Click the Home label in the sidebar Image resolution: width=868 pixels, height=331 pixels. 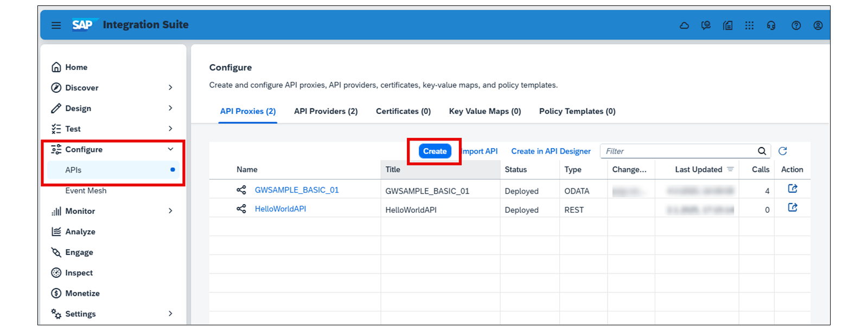[x=76, y=67]
